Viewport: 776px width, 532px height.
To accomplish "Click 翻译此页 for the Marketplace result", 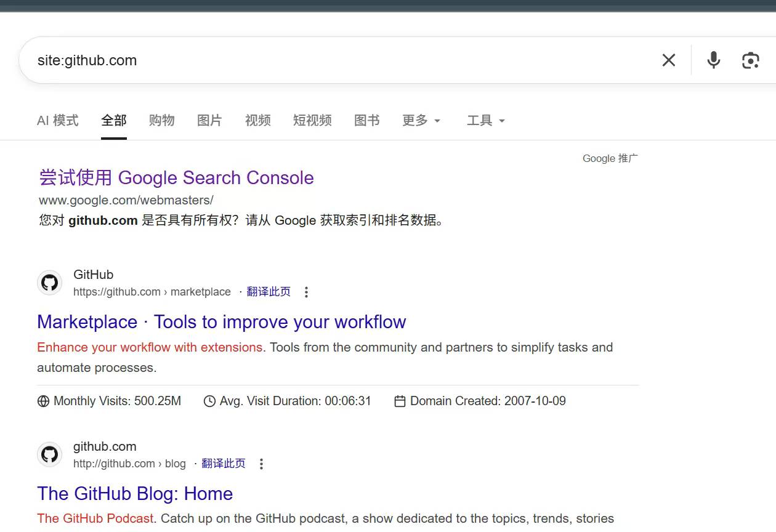I will 269,292.
